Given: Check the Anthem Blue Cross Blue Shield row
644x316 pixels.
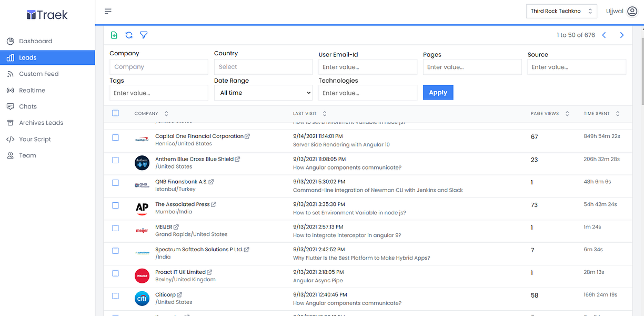Looking at the screenshot, I should pos(116,160).
